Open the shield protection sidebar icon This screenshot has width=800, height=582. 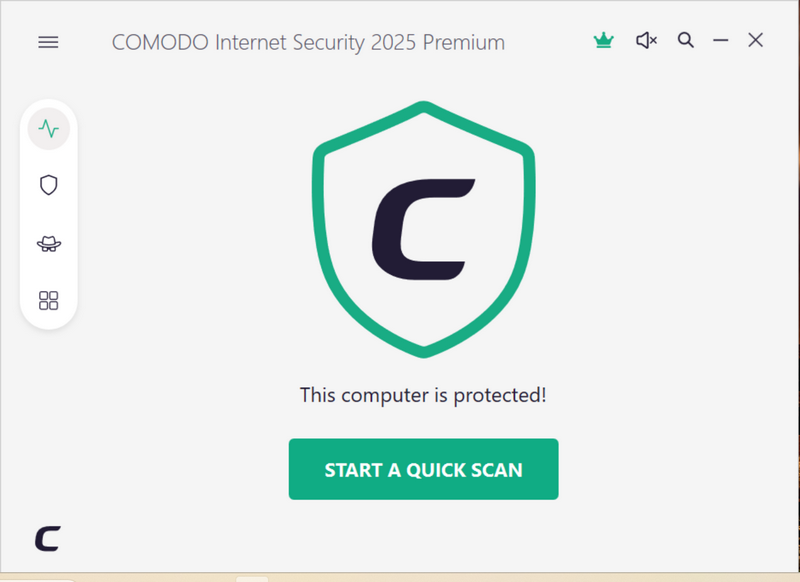pyautogui.click(x=48, y=185)
